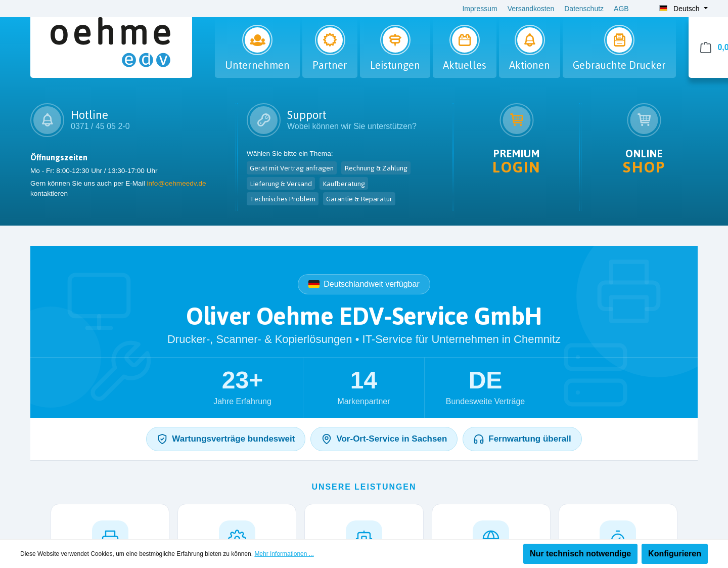
Task: Select Gerät mit Vertrag anfragen topic
Action: [292, 168]
